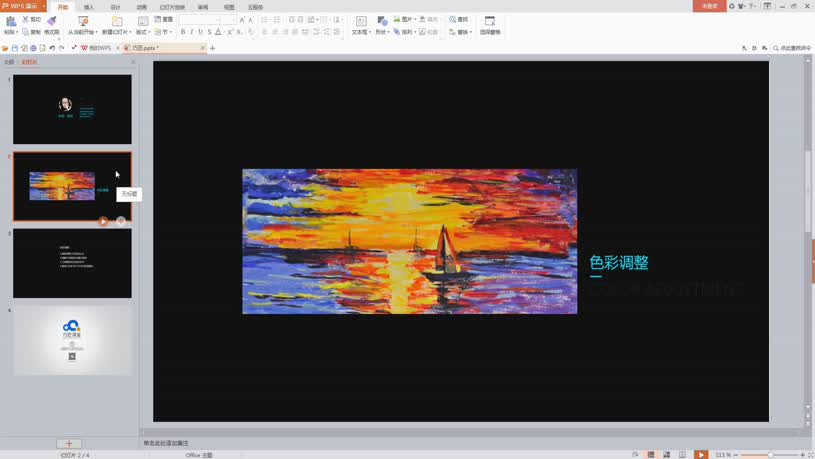Adjust the zoom slider handle
815x459 pixels.
770,455
